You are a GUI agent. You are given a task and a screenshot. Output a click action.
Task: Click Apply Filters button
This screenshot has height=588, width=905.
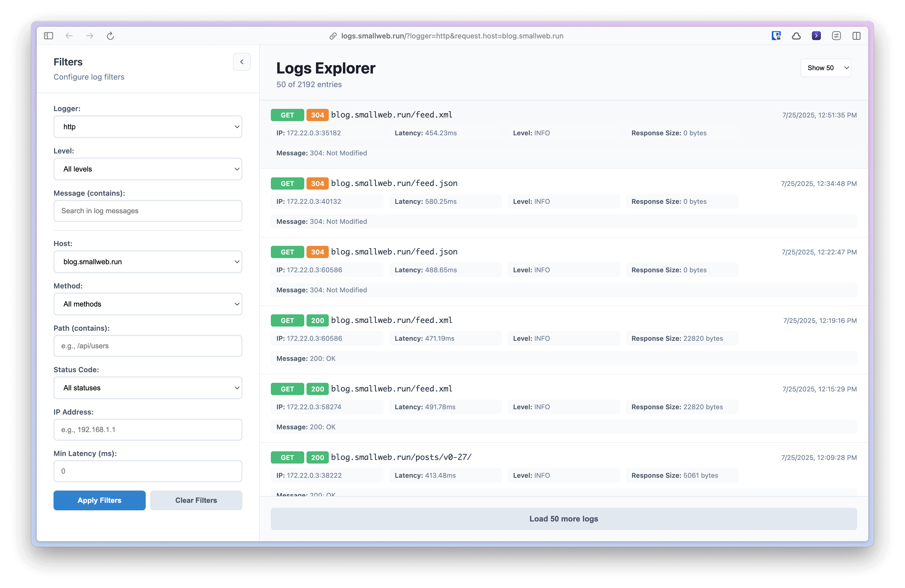pyautogui.click(x=99, y=500)
